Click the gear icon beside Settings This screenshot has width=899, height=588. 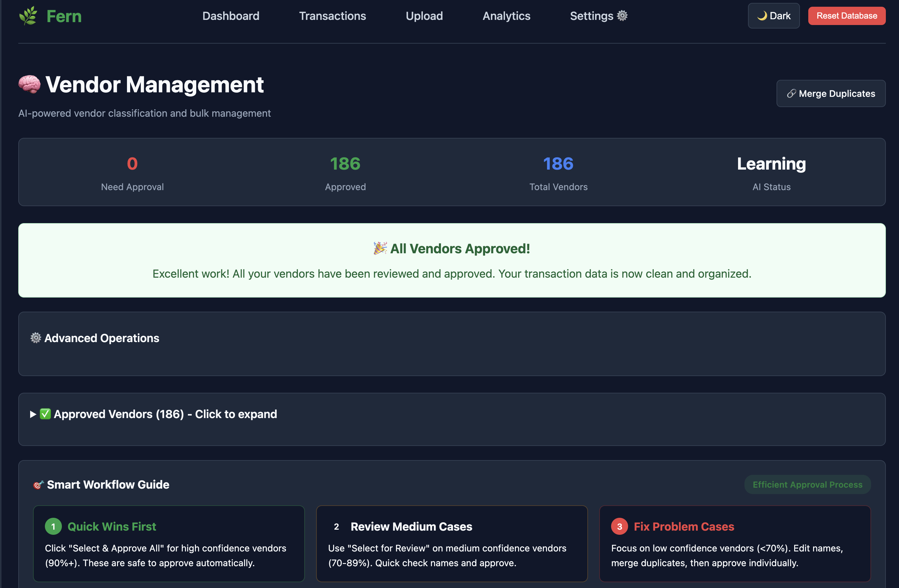pyautogui.click(x=622, y=15)
